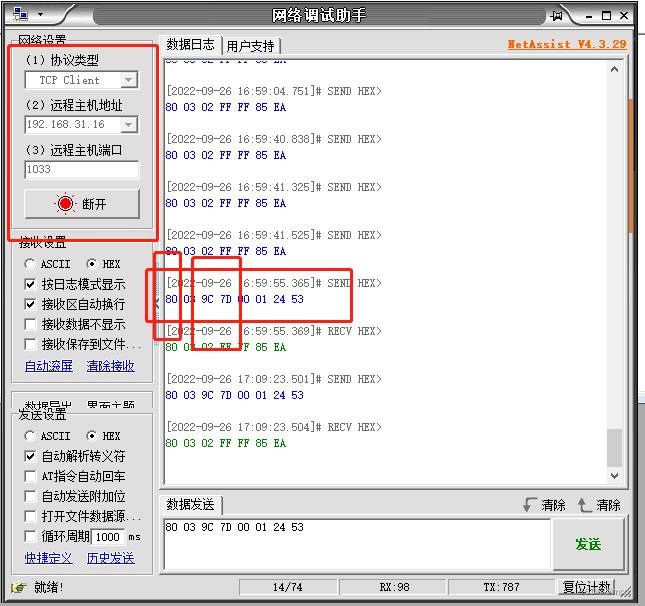645x606 pixels.
Task: Click the green 发送 send button
Action: coord(588,544)
